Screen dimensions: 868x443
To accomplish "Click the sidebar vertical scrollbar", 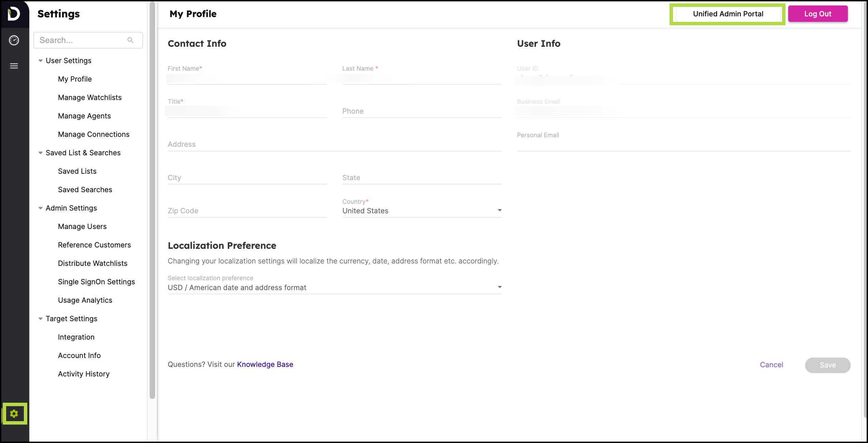I will (x=152, y=200).
